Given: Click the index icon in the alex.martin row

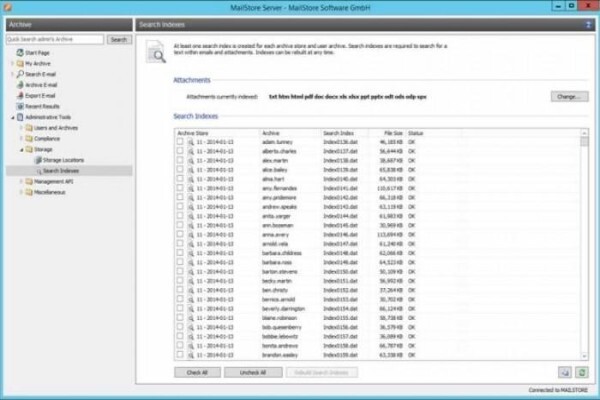Looking at the screenshot, I should pyautogui.click(x=191, y=160).
